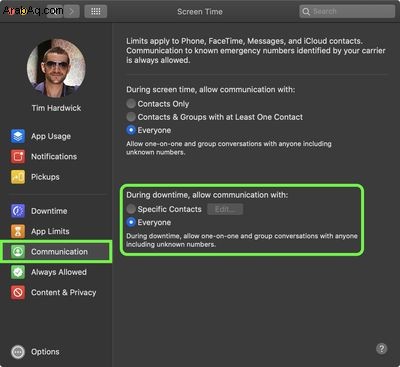The height and width of the screenshot is (367, 400).
Task: Click the red Notifications icon
Action: click(18, 157)
